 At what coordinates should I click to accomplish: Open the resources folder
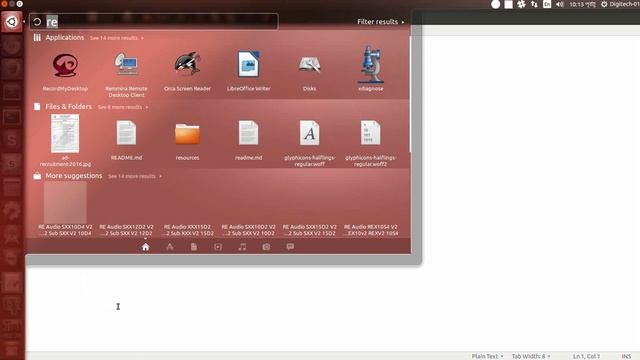point(187,140)
